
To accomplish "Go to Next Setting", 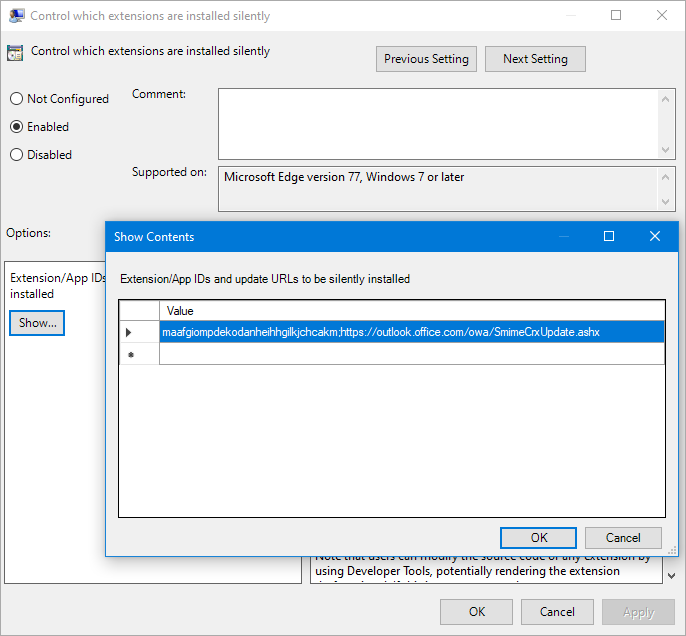I will pyautogui.click(x=535, y=59).
